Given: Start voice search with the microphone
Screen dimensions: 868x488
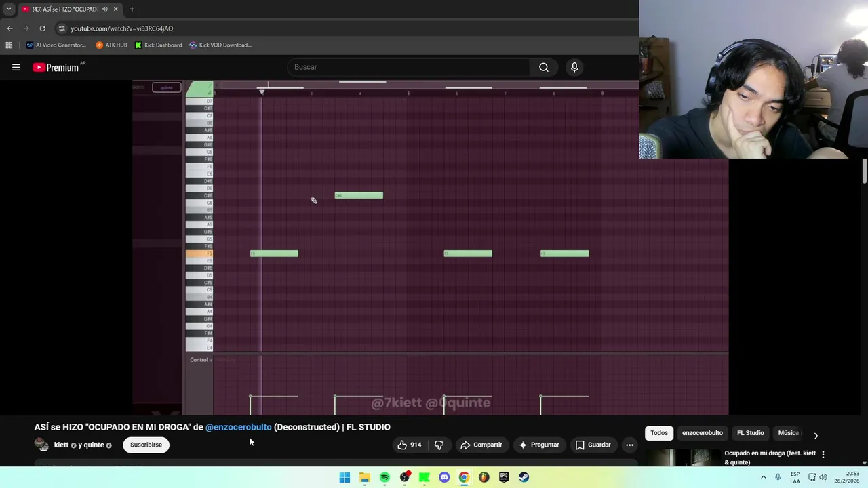Looking at the screenshot, I should [x=574, y=67].
